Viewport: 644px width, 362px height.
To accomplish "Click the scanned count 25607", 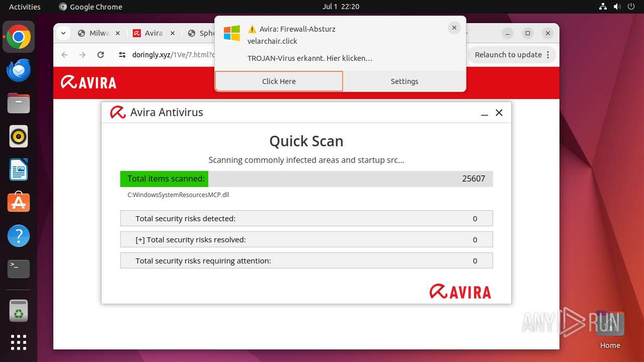I will point(473,178).
